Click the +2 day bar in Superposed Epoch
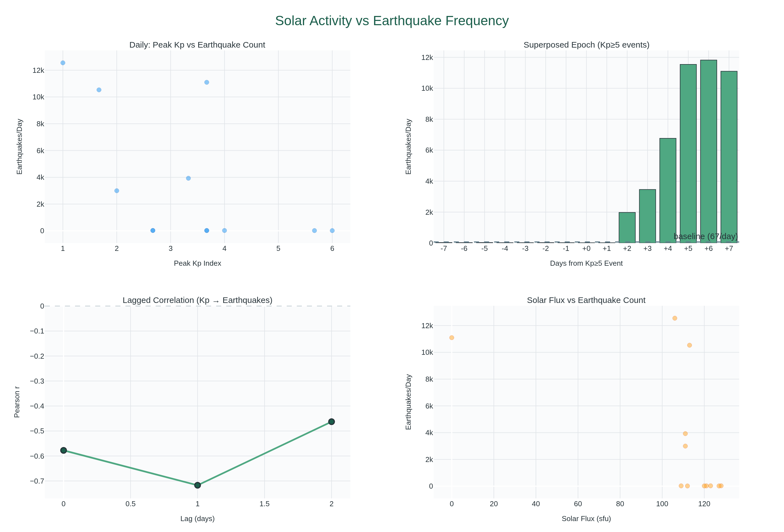 [x=627, y=228]
